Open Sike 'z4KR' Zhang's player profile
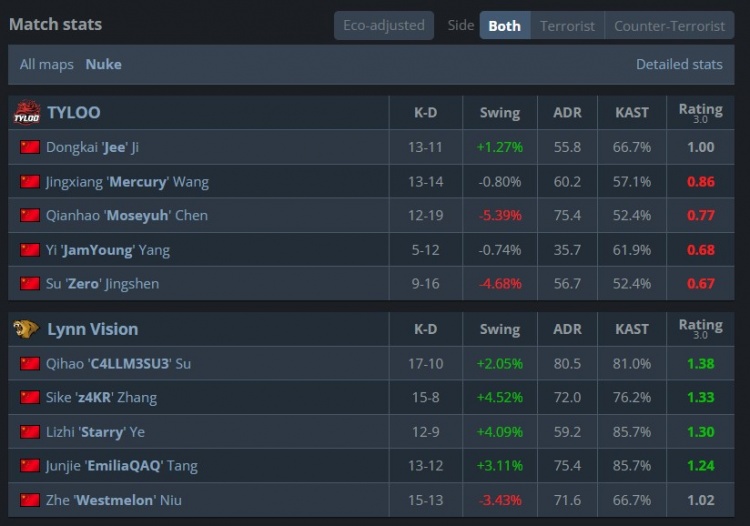 [101, 398]
